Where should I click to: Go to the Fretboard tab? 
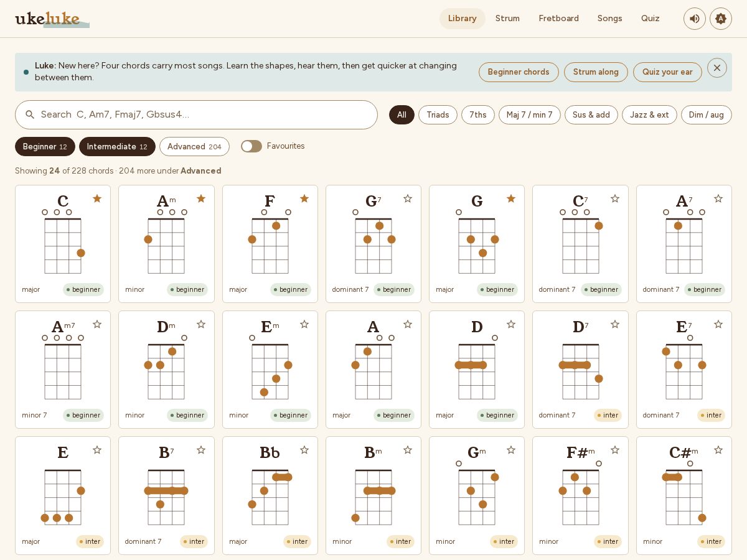coord(559,19)
